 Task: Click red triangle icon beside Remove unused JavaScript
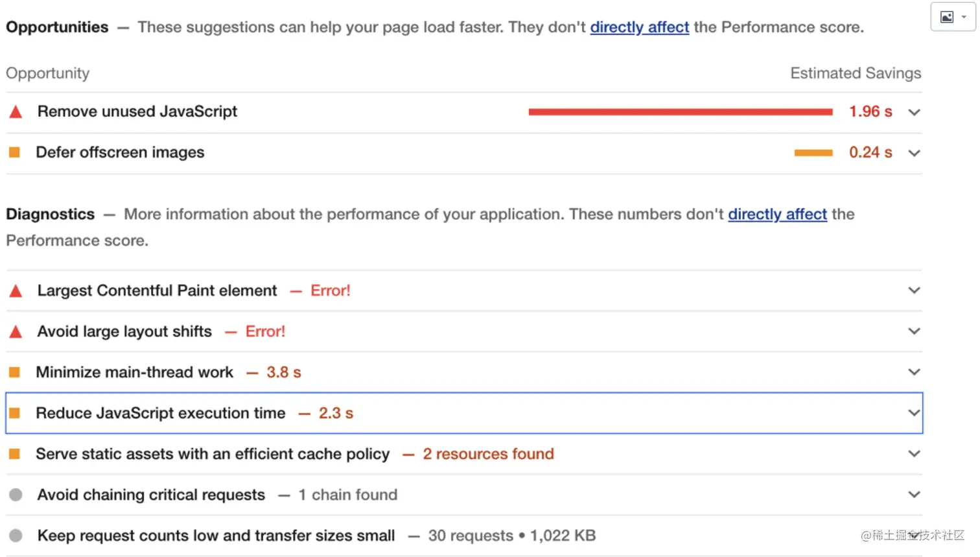(x=16, y=112)
